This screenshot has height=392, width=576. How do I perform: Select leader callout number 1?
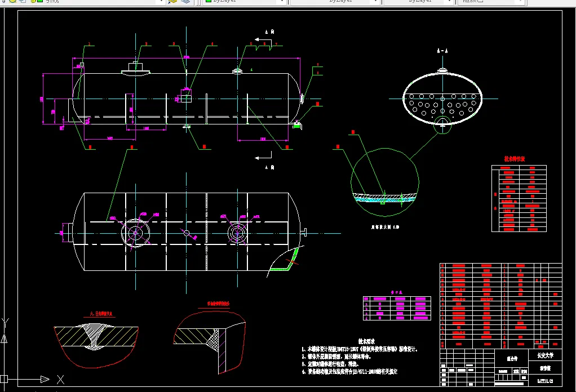[89, 44]
